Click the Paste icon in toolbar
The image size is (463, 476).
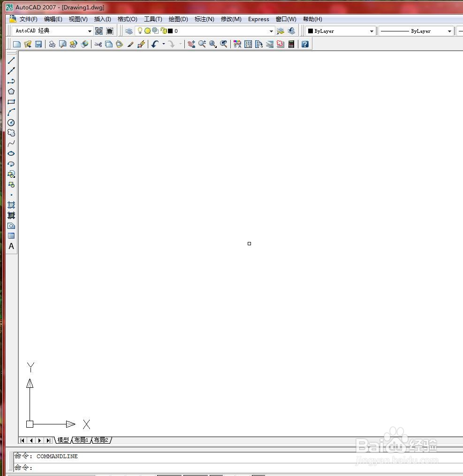(119, 45)
